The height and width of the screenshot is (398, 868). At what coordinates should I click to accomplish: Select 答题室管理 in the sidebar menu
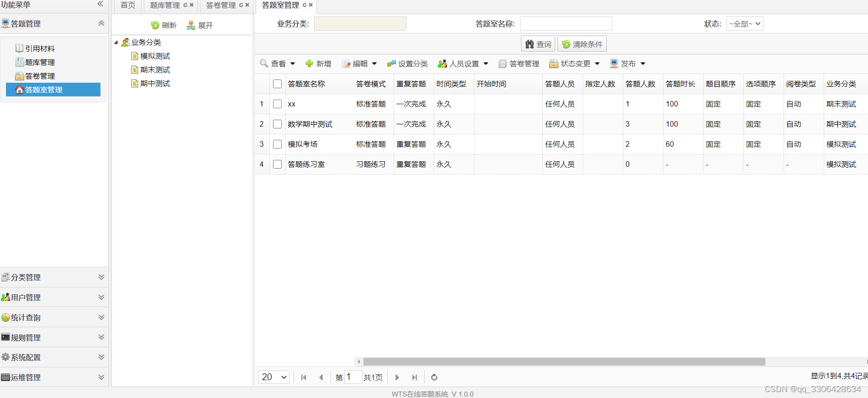coord(53,90)
